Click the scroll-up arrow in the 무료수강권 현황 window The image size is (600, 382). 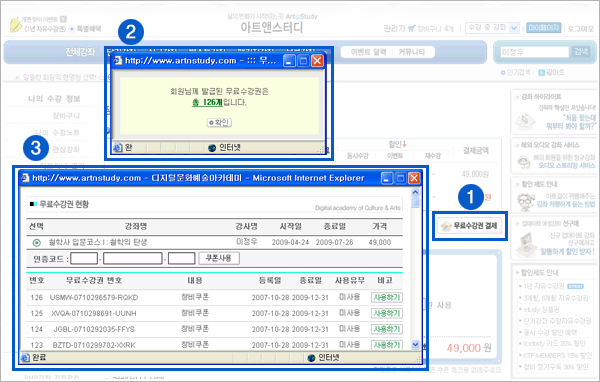(415, 192)
